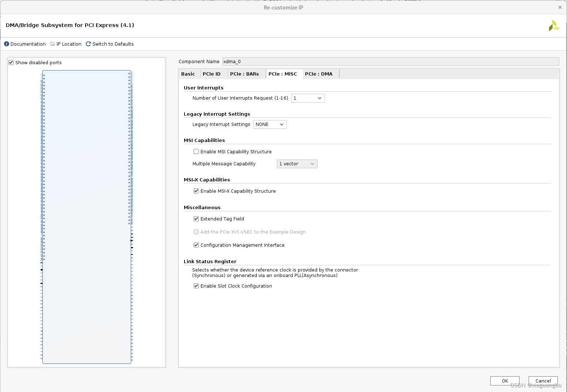Click the IP Location folder icon
Screen dimensions: 567x392
click(x=53, y=44)
